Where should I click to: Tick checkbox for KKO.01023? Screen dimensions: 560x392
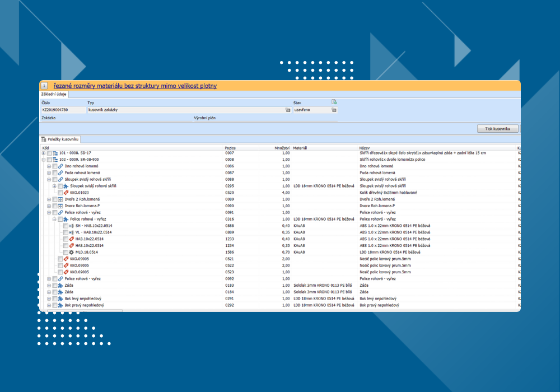click(x=60, y=193)
